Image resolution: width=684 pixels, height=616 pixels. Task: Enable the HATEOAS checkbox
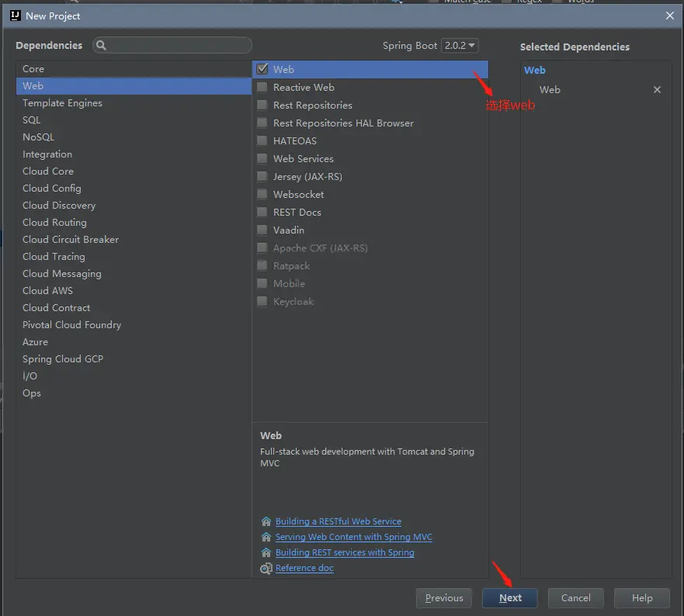262,140
